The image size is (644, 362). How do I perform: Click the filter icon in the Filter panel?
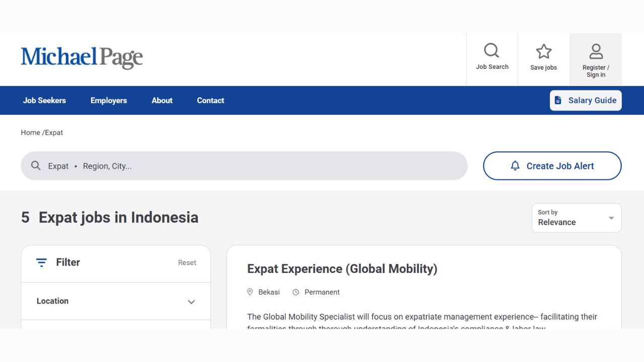click(41, 262)
